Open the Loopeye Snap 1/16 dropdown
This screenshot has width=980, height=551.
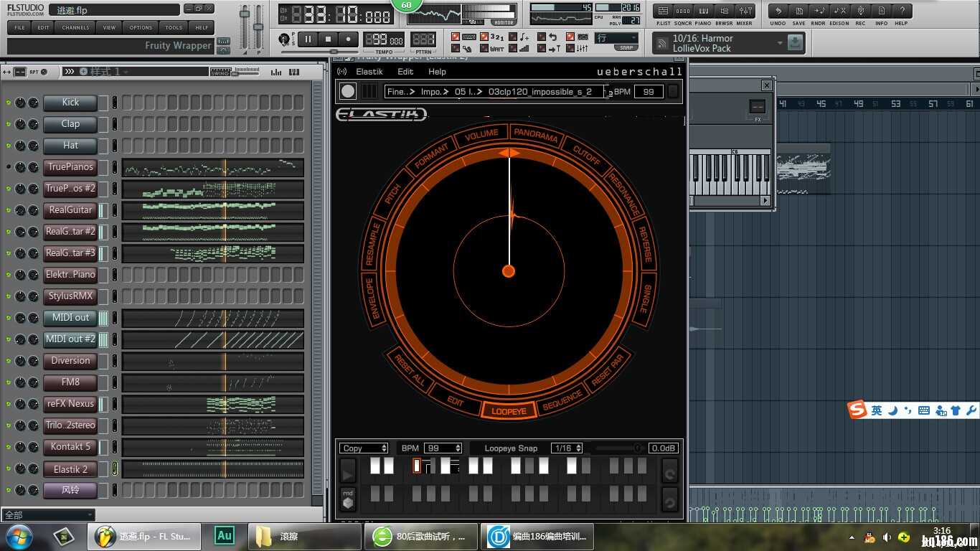click(567, 448)
